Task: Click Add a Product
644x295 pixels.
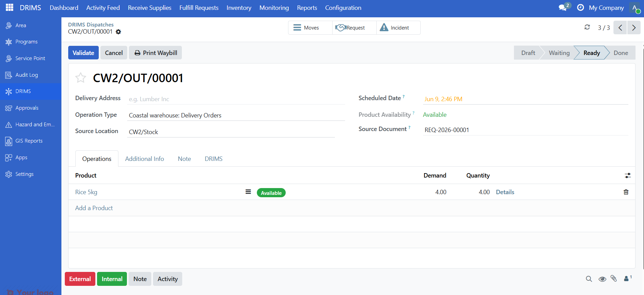Action: click(x=94, y=208)
